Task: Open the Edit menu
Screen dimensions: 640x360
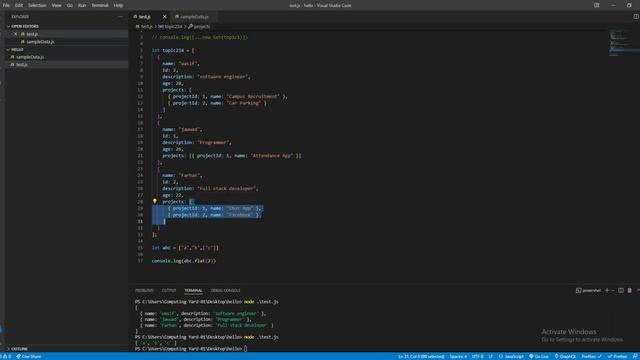Action: tap(19, 5)
